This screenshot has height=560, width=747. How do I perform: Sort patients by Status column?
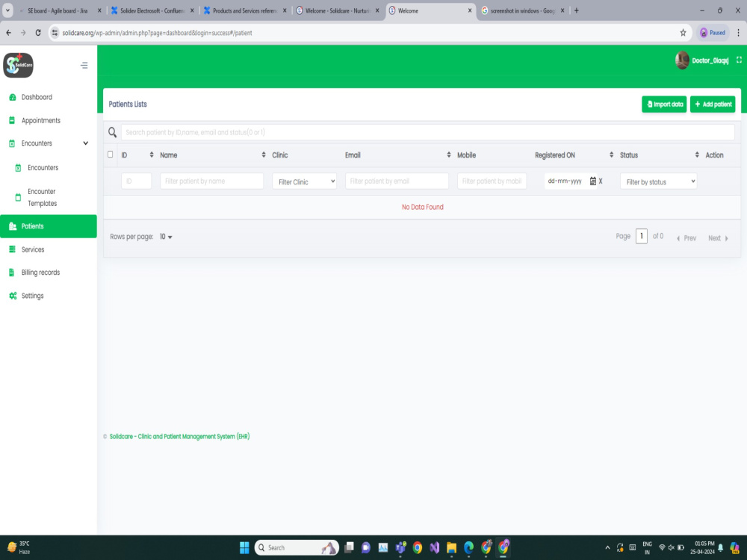(697, 155)
